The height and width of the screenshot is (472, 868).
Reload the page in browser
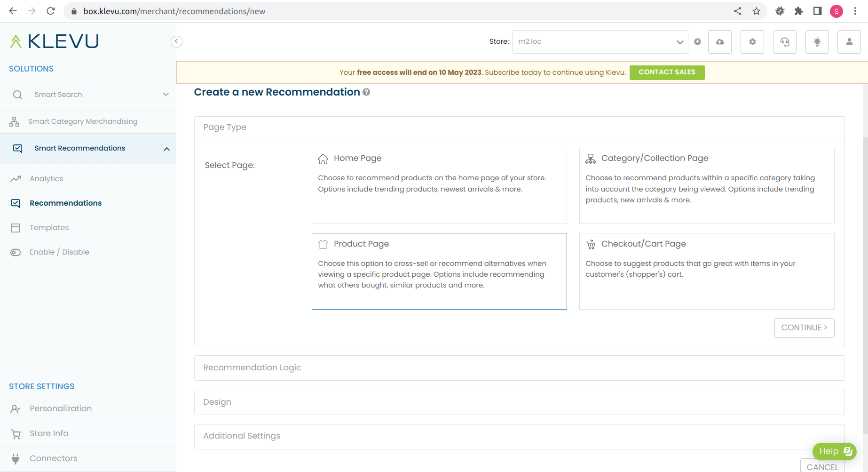point(51,11)
